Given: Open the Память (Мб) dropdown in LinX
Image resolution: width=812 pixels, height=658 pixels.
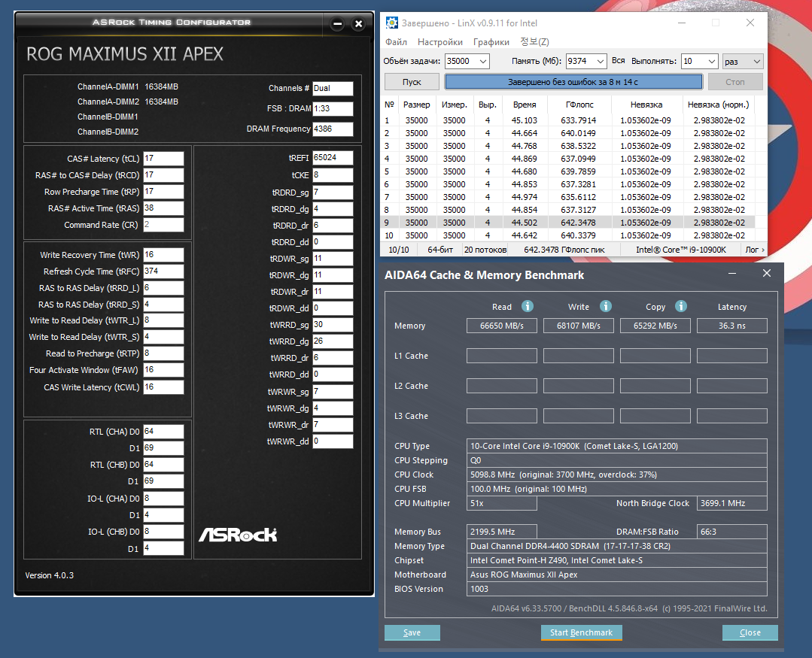Looking at the screenshot, I should [x=601, y=61].
